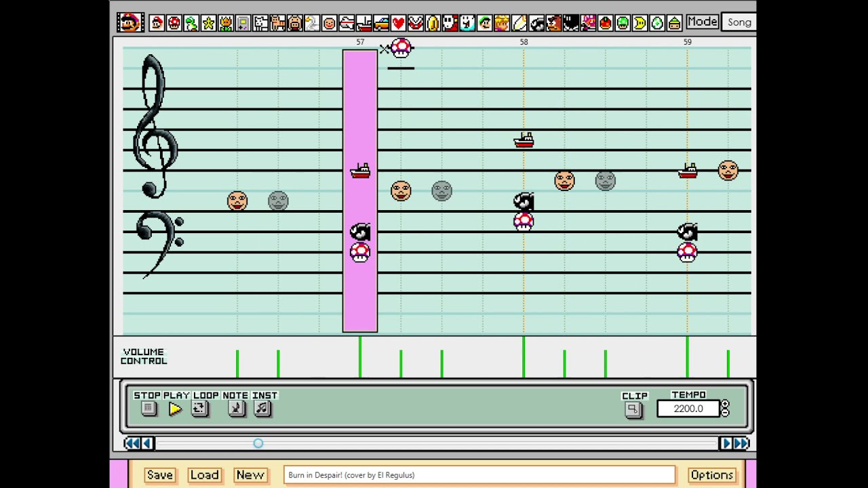Pick the Goomba instrument icon
868x488 pixels.
[553, 23]
